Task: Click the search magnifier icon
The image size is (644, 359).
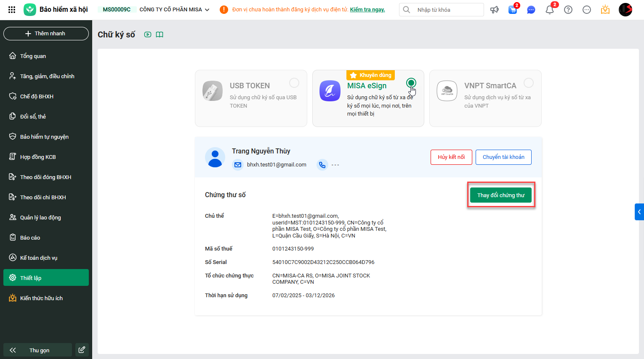Action: (407, 10)
